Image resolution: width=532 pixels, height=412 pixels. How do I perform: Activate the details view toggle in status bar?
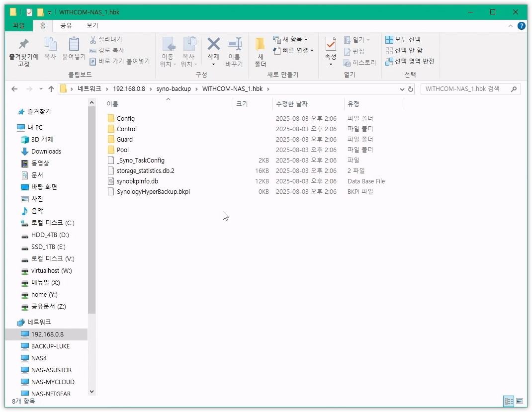coord(509,401)
